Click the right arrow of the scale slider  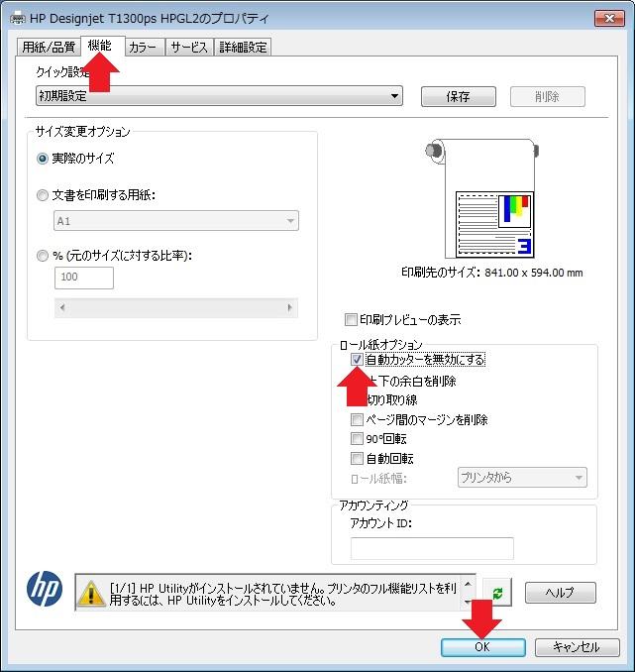(289, 307)
